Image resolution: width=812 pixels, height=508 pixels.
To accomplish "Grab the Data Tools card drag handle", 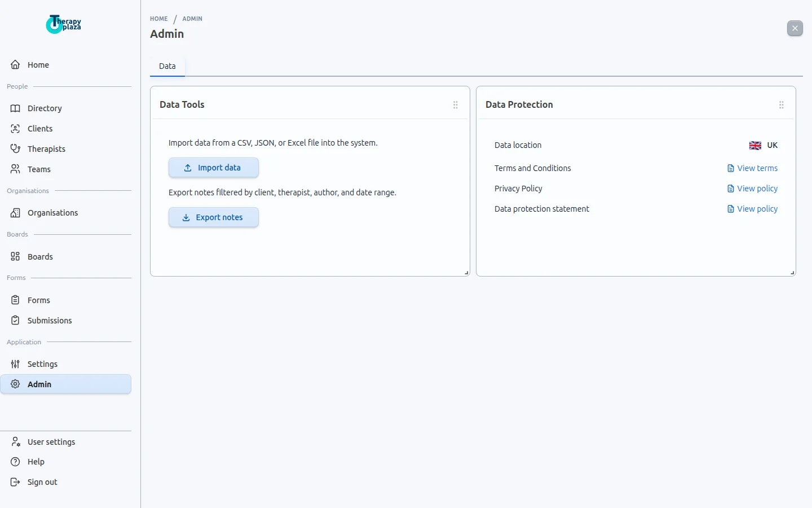I will point(456,105).
